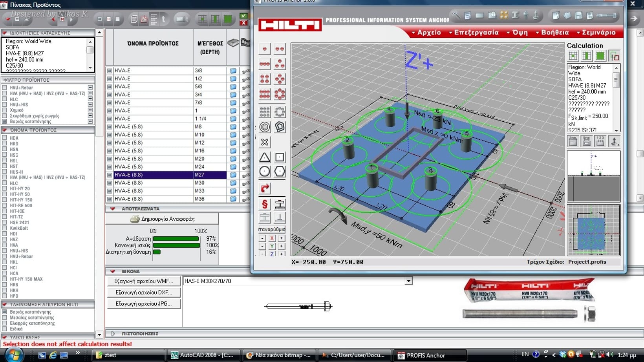Click the Εξαγωγή αρχείου DXF button
This screenshot has width=644, height=362.
coord(144,293)
